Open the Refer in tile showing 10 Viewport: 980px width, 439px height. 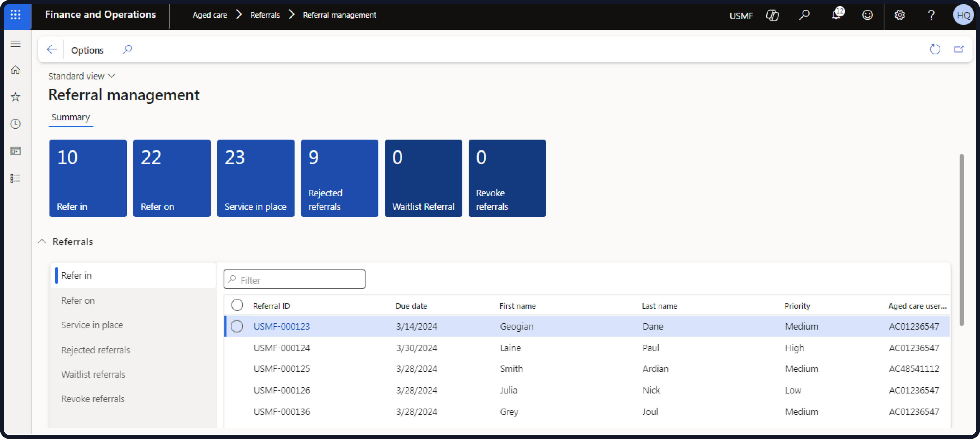point(88,178)
